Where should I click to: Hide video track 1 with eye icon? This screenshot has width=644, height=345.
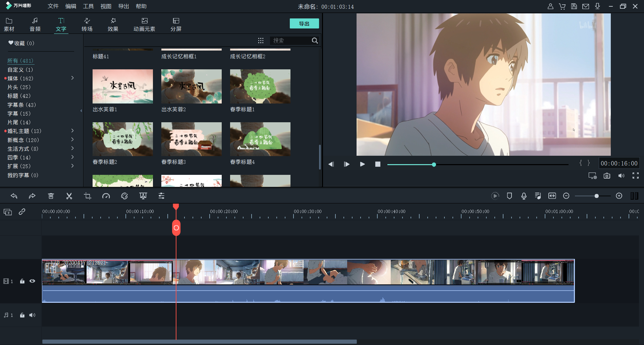(x=32, y=281)
